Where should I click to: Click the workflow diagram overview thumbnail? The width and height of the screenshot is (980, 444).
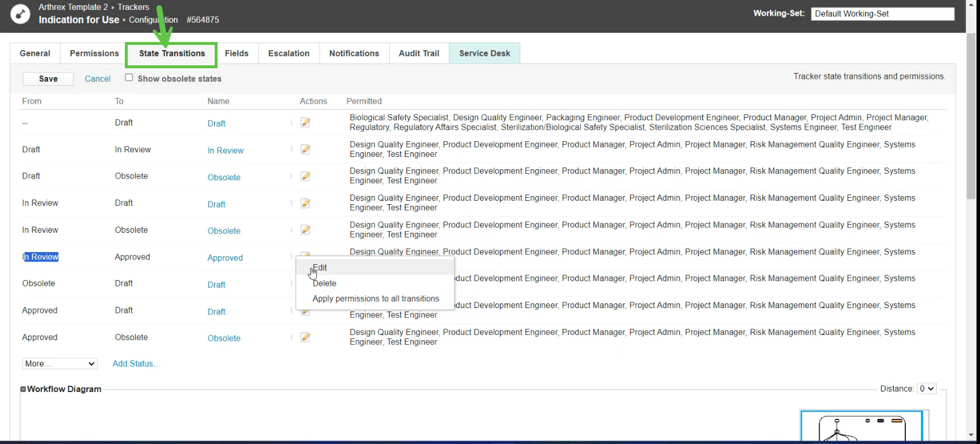click(862, 426)
